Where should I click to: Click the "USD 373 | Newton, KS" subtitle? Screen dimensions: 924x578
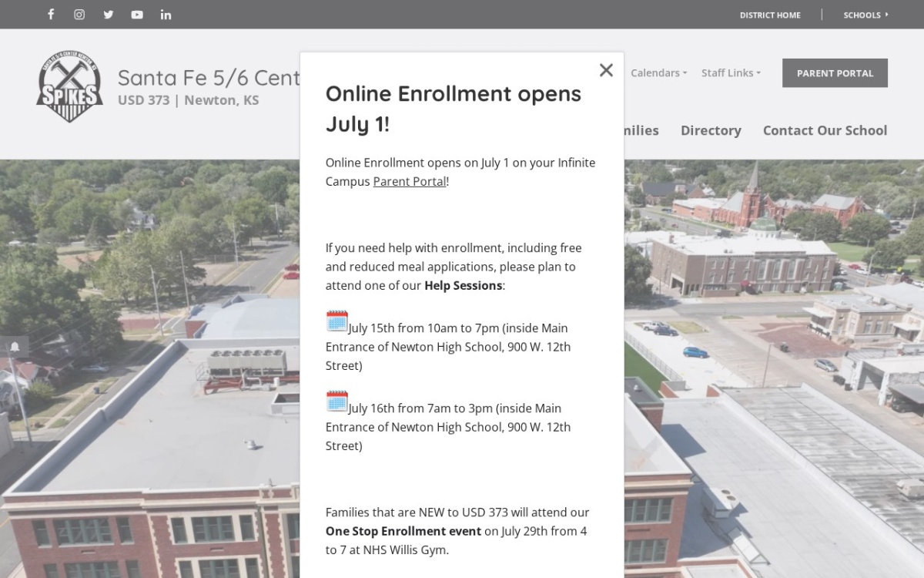(x=188, y=100)
